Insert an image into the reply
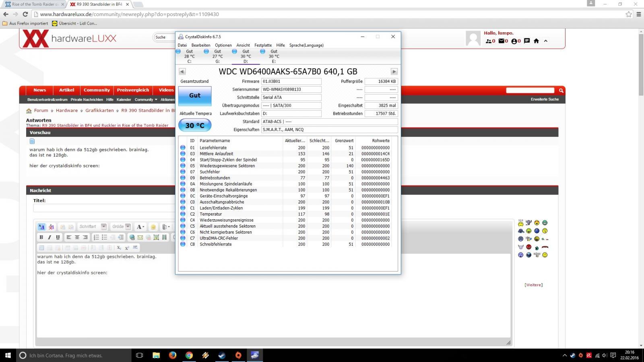 (156, 237)
